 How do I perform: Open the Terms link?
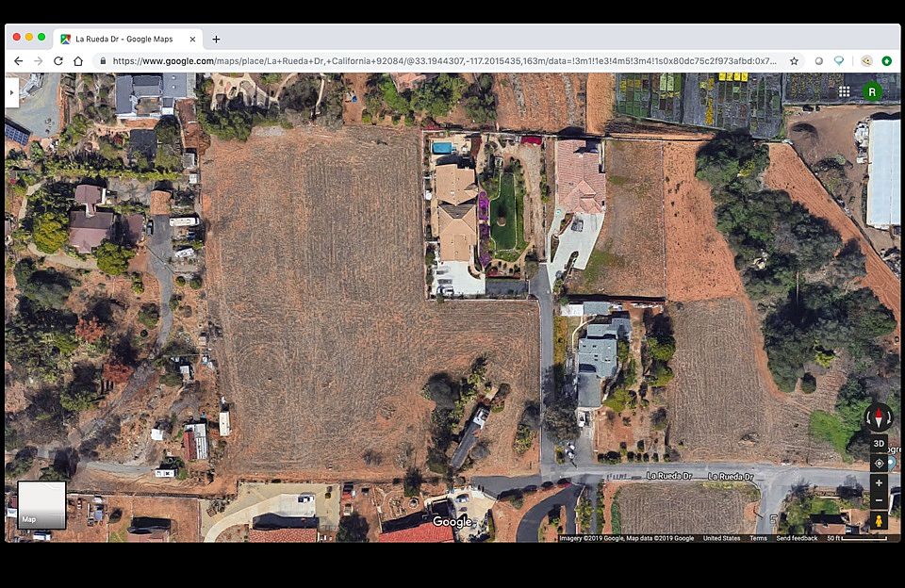[758, 538]
